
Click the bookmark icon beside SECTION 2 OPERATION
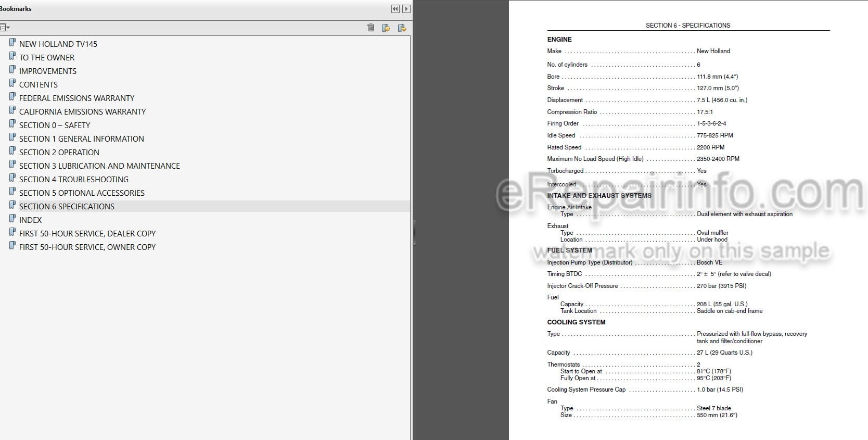(x=12, y=151)
